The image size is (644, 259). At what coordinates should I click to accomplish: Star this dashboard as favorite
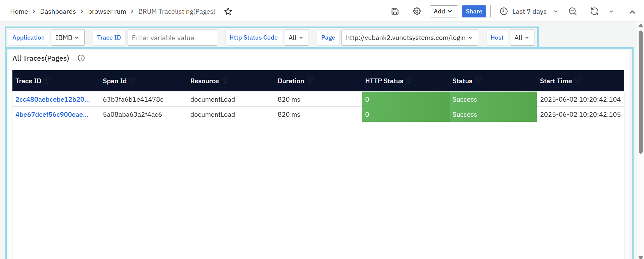pos(228,11)
